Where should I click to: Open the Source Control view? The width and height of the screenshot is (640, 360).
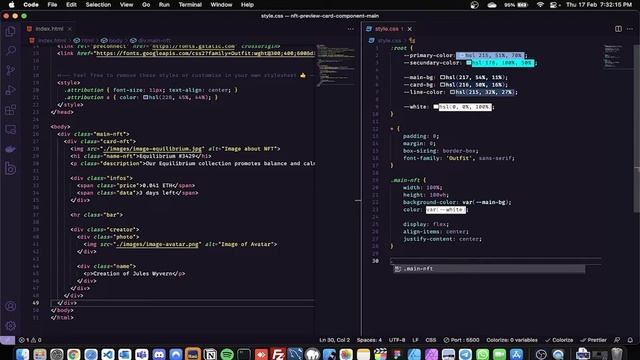[11, 70]
